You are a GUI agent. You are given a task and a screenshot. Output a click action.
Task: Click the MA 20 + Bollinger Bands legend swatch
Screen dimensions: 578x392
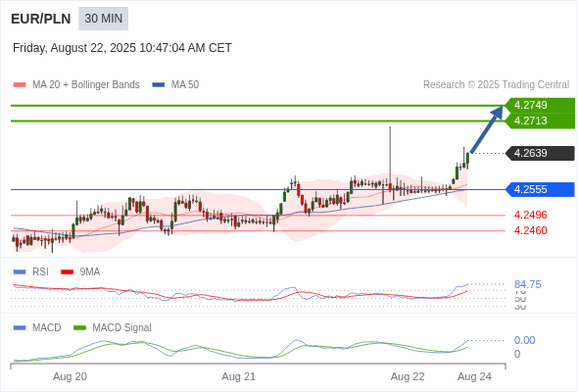pyautogui.click(x=20, y=85)
